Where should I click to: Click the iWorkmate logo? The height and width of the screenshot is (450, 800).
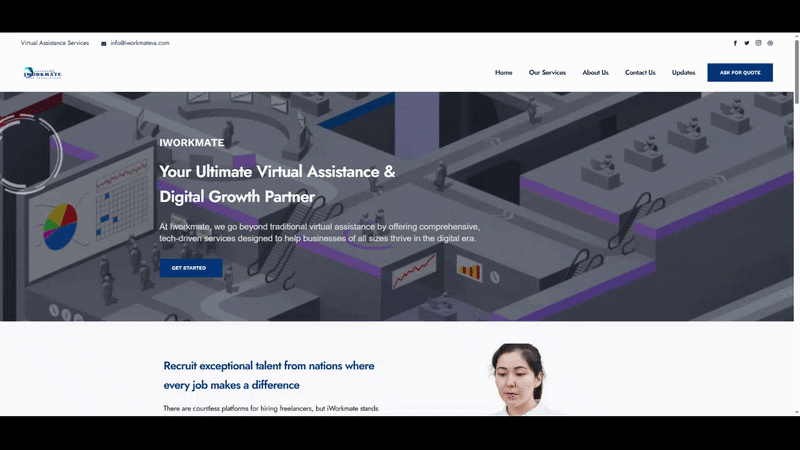(x=42, y=73)
